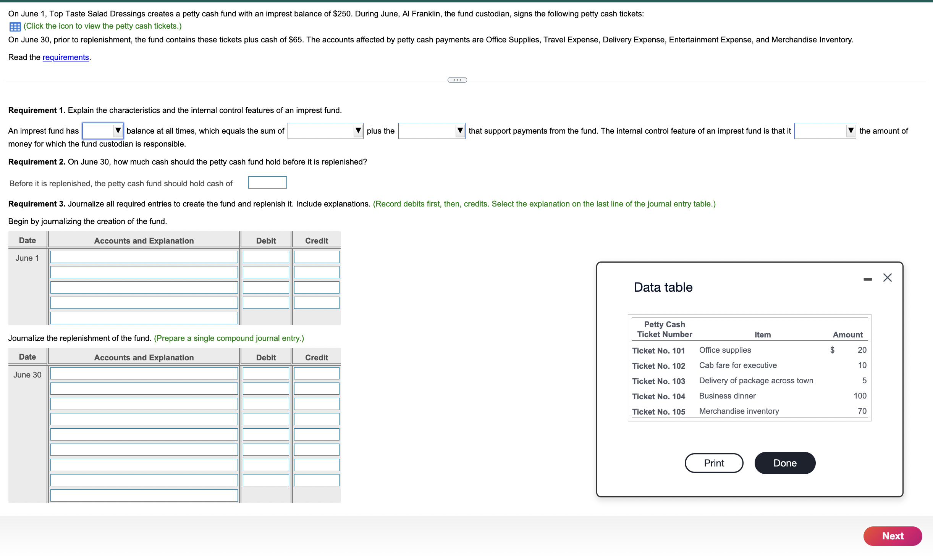Click the green petty cash tickets text link
The height and width of the screenshot is (560, 933).
pyautogui.click(x=102, y=26)
